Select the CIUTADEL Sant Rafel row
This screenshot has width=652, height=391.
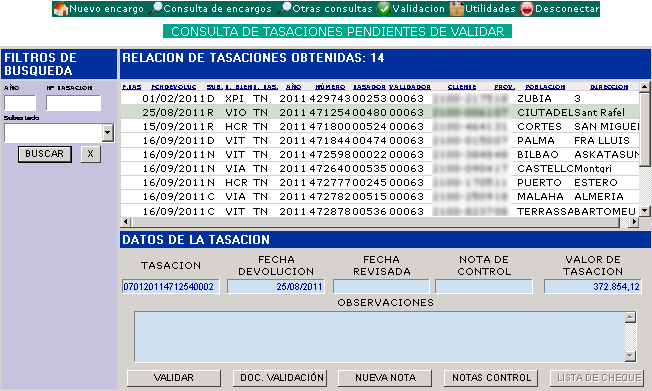click(380, 113)
